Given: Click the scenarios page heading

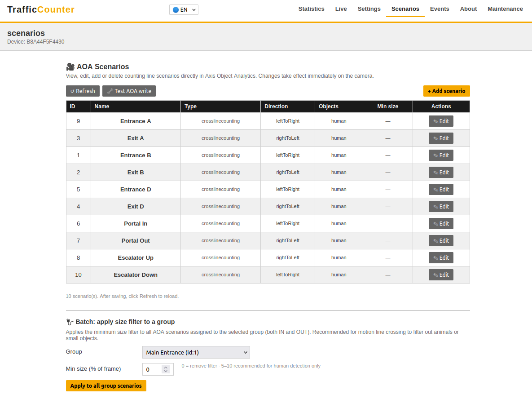Looking at the screenshot, I should click(26, 33).
